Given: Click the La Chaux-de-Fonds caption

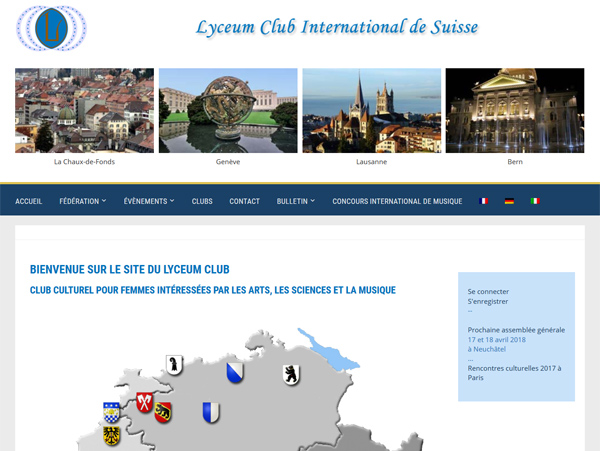Looking at the screenshot, I should 84,162.
